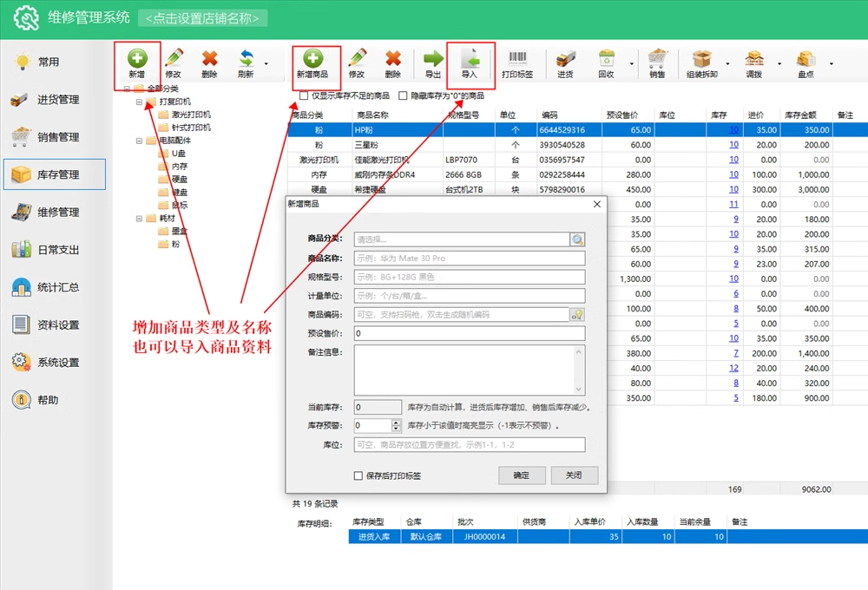Toggle 保存后打印标签 checkbox

(x=358, y=475)
